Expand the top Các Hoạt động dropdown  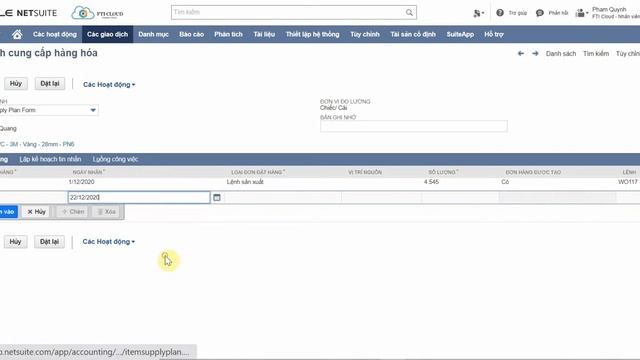point(109,84)
